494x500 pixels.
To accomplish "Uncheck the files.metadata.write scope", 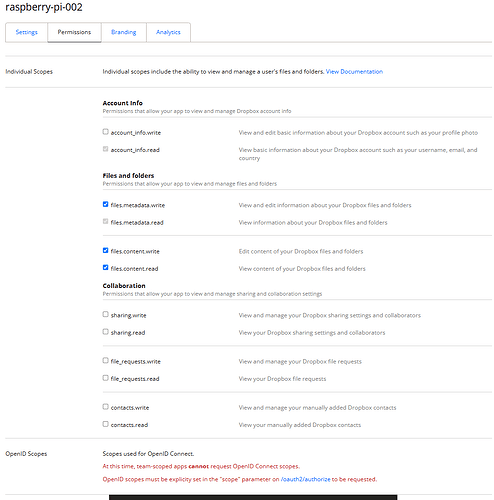I will (x=105, y=204).
